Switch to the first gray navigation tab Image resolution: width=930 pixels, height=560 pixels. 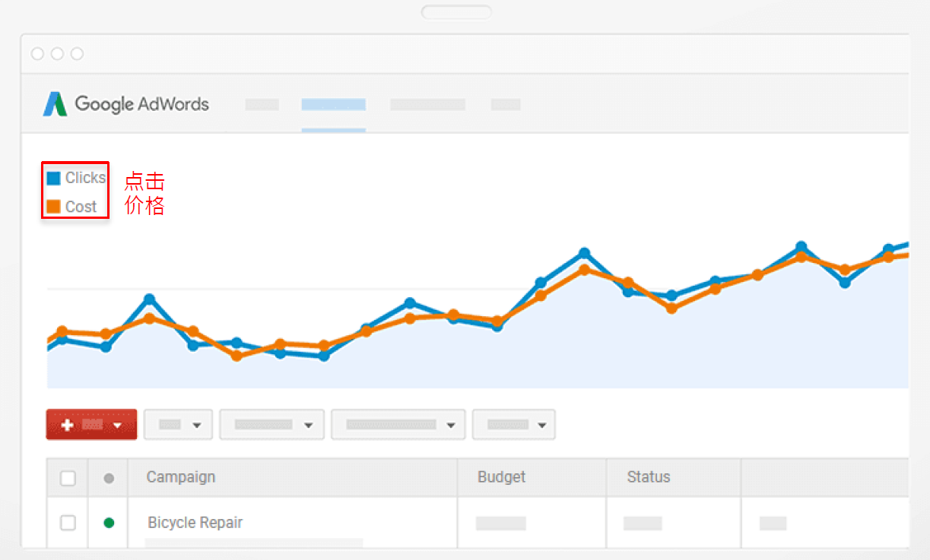point(262,105)
